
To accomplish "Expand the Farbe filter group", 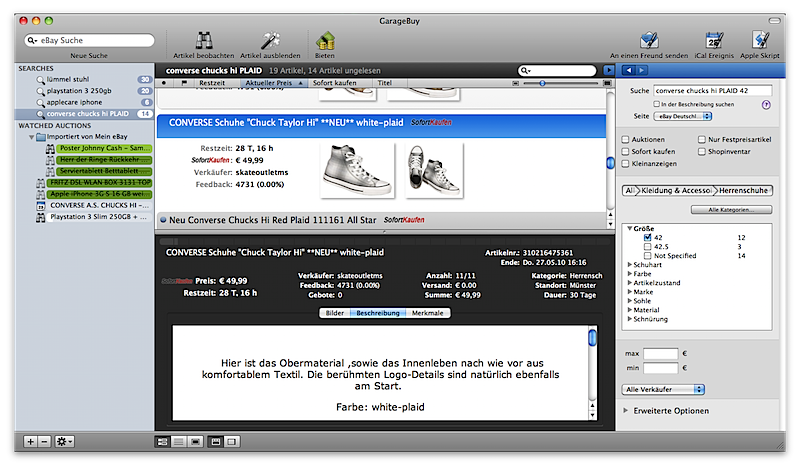I will point(630,274).
